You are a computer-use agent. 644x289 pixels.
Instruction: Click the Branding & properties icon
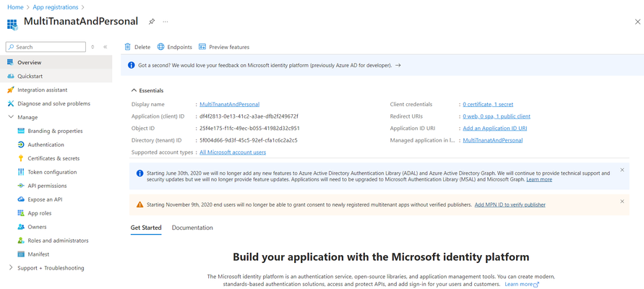21,131
